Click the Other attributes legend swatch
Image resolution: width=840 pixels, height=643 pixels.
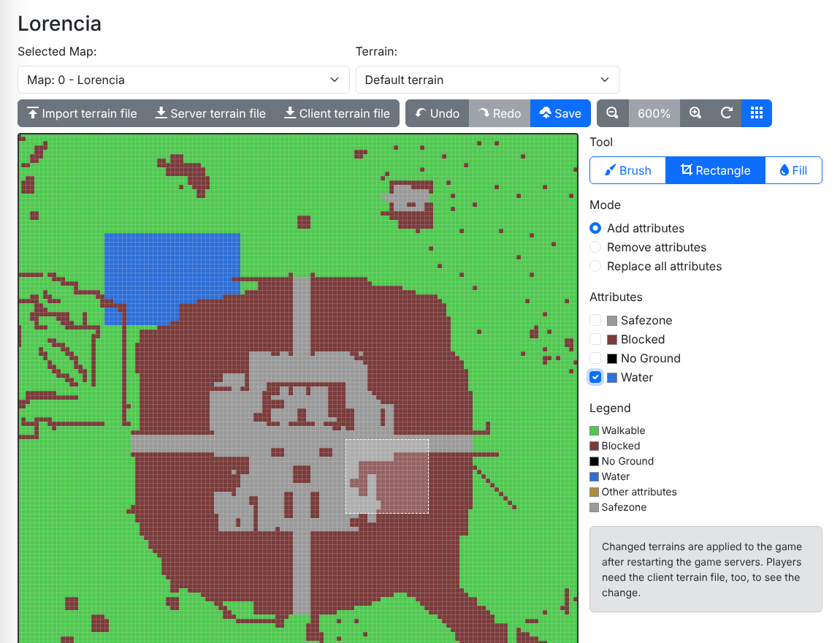594,492
